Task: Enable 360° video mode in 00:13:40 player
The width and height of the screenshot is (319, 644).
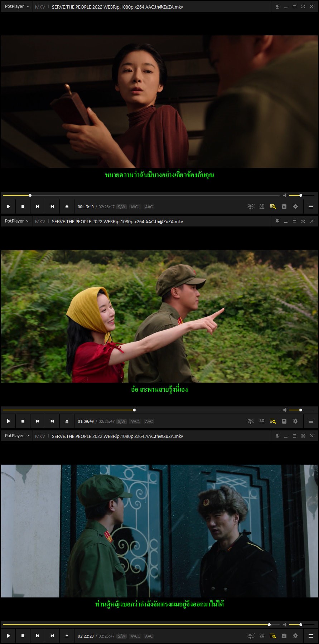Action: pyautogui.click(x=251, y=206)
